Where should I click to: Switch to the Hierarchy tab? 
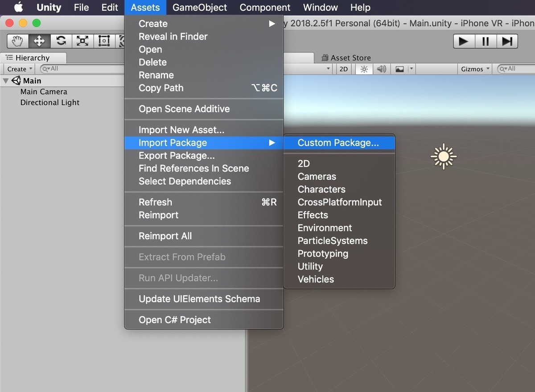[33, 58]
